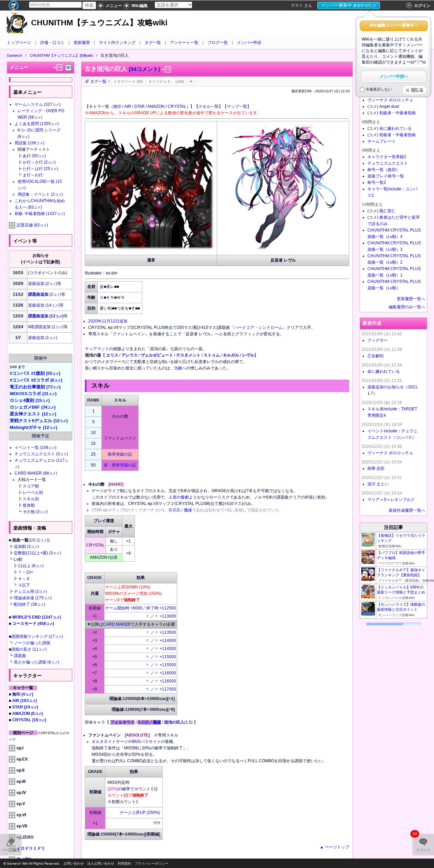Click the ▲ ページトップ link
Viewport: 434px width, 868px height.
coord(334,847)
